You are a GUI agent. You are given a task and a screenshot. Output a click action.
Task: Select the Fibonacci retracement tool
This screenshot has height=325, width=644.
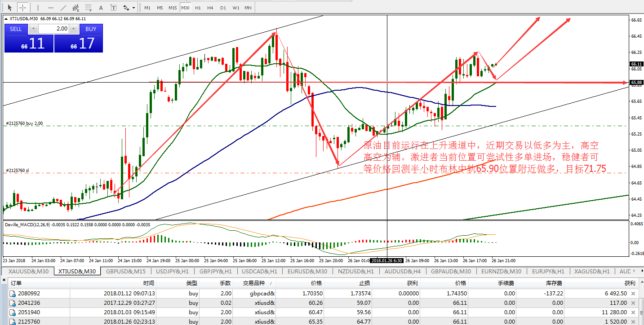tap(88, 8)
